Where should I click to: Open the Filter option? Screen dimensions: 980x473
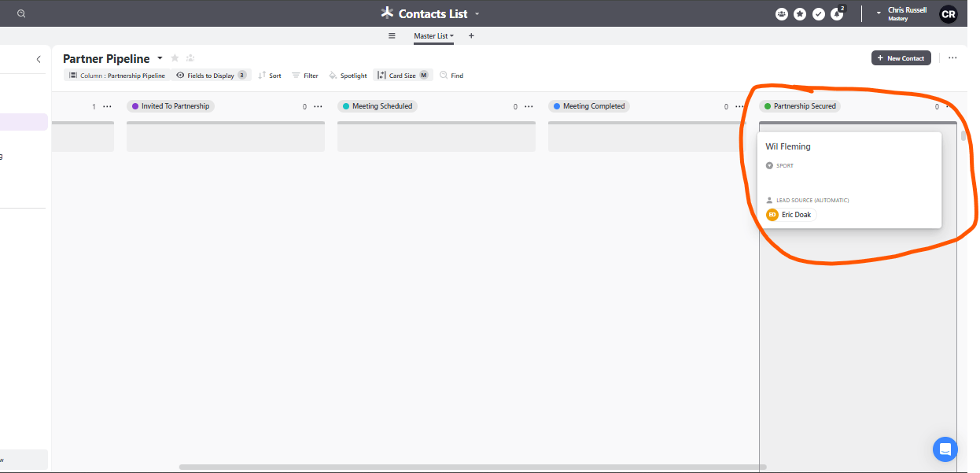pyautogui.click(x=305, y=76)
